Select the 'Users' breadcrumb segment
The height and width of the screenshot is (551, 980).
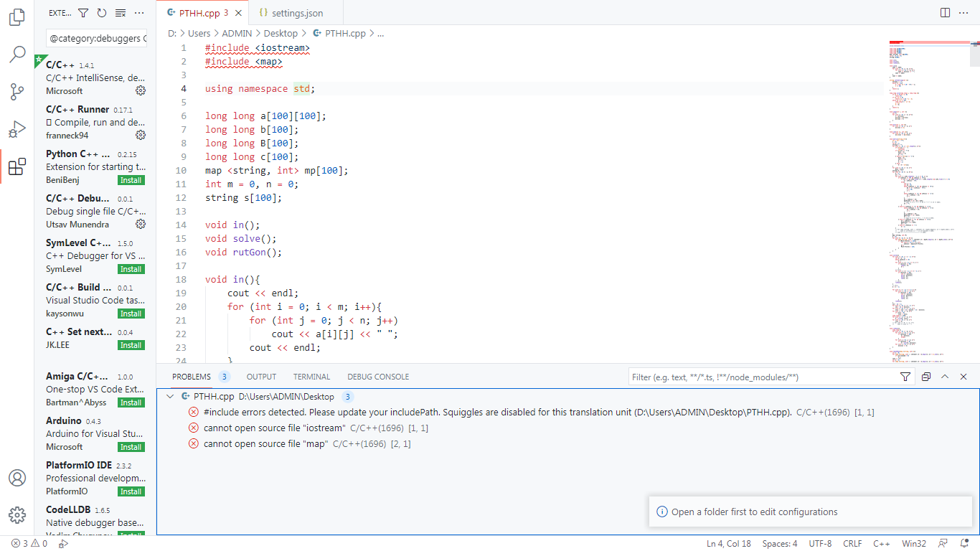pyautogui.click(x=199, y=33)
